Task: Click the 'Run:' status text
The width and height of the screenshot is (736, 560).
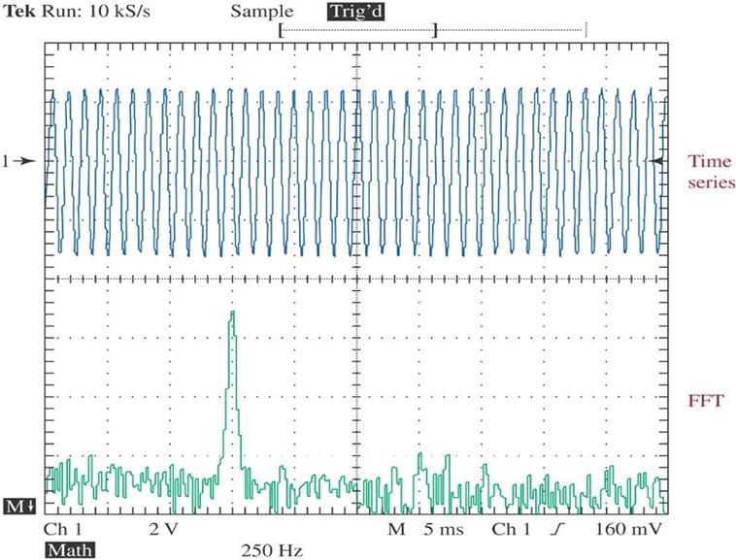Action: pyautogui.click(x=62, y=12)
